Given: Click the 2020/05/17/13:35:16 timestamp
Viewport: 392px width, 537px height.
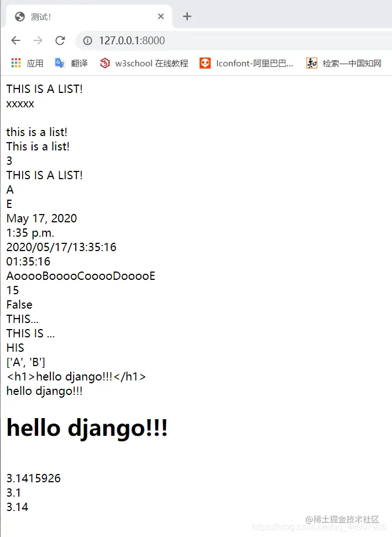Looking at the screenshot, I should (61, 247).
